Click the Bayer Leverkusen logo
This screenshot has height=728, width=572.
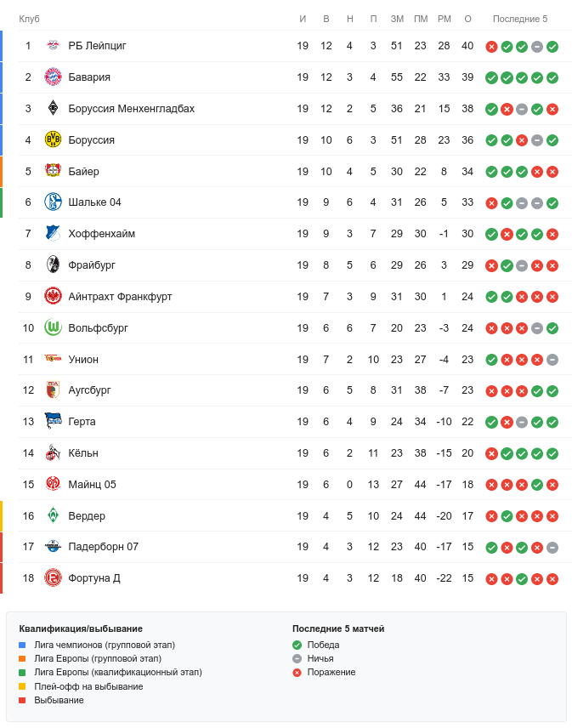(x=54, y=172)
